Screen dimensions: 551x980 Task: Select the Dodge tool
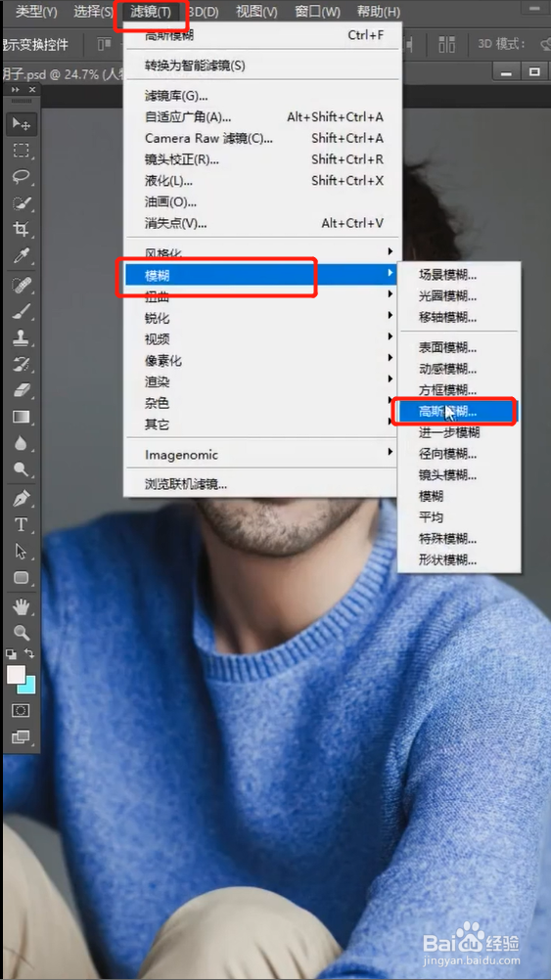(22, 468)
